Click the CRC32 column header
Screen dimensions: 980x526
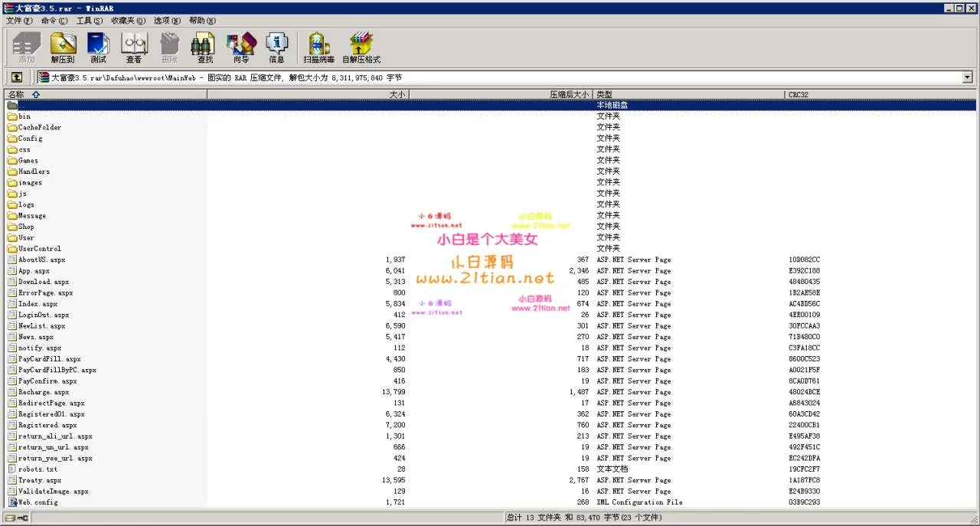coord(798,94)
